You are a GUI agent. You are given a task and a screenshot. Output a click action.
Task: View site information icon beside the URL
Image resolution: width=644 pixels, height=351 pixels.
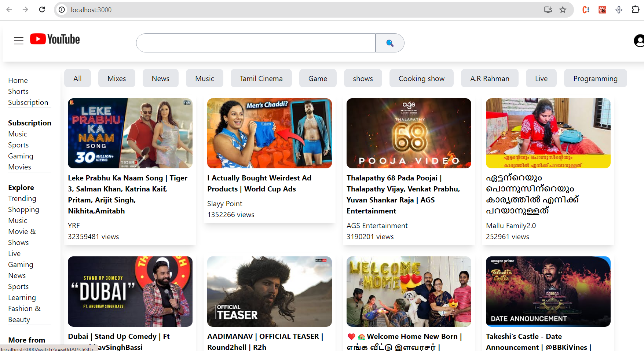click(x=62, y=10)
